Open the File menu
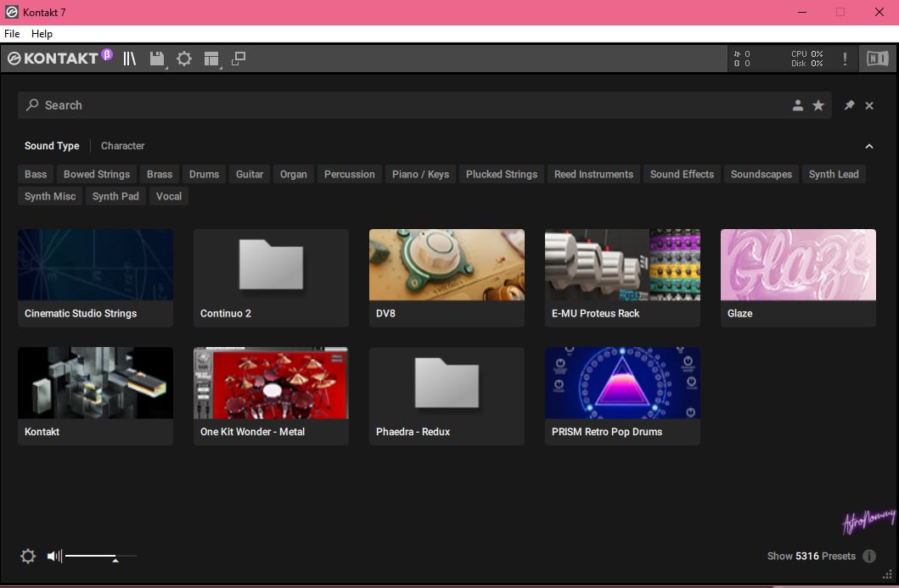This screenshot has width=899, height=588. click(x=12, y=34)
